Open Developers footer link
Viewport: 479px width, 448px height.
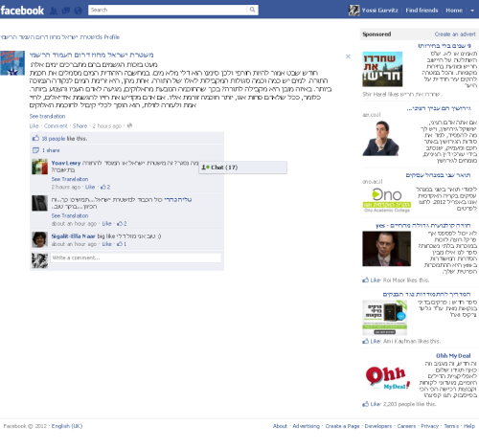pos(378,426)
